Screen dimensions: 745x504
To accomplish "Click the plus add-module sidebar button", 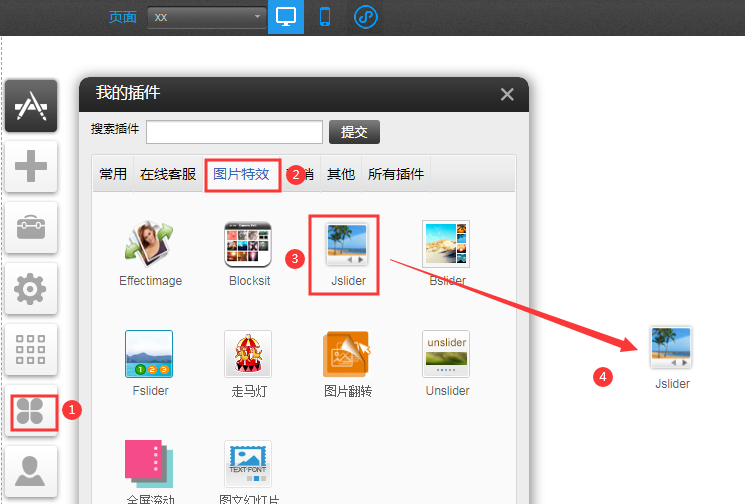I will click(31, 166).
